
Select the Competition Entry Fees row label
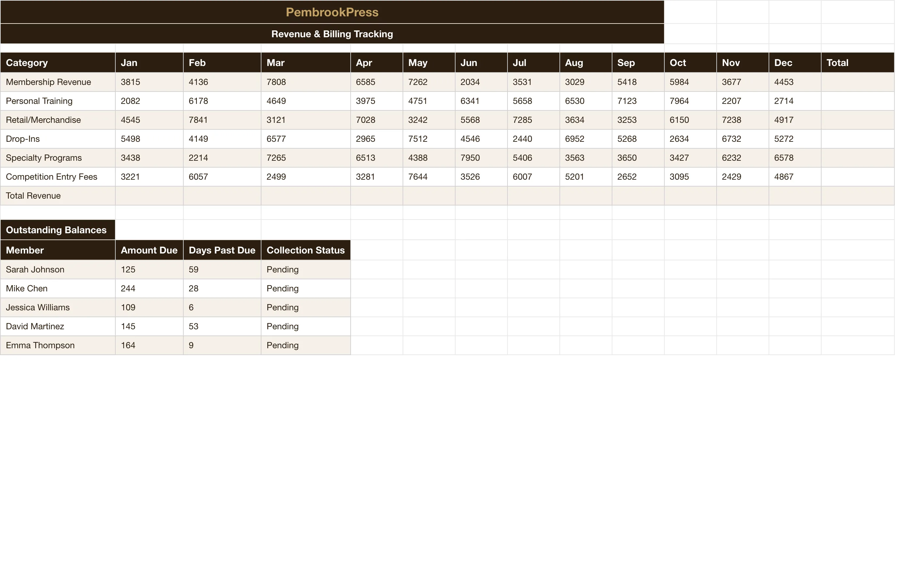point(58,177)
